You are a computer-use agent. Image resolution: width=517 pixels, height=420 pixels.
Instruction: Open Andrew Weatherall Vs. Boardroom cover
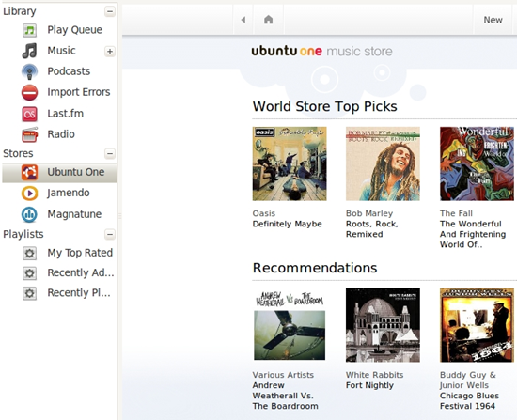290,325
